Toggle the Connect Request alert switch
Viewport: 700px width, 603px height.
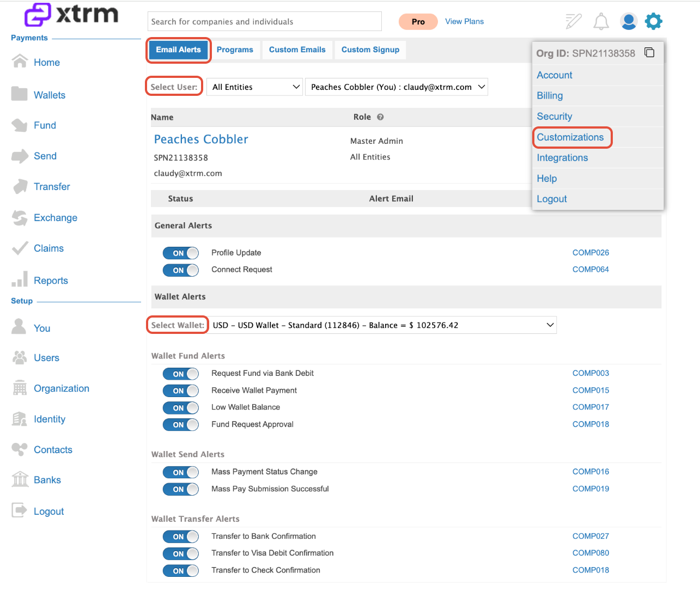[181, 270]
